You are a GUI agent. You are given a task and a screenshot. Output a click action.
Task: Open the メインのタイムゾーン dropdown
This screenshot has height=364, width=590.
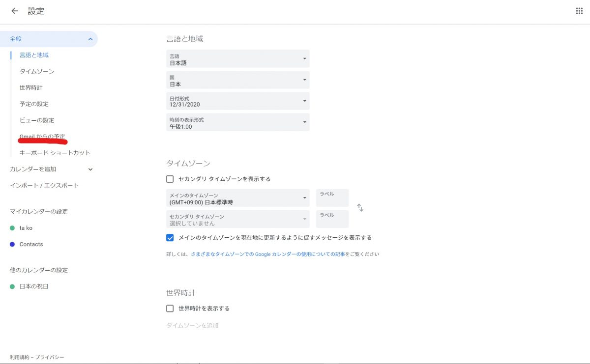click(x=238, y=198)
